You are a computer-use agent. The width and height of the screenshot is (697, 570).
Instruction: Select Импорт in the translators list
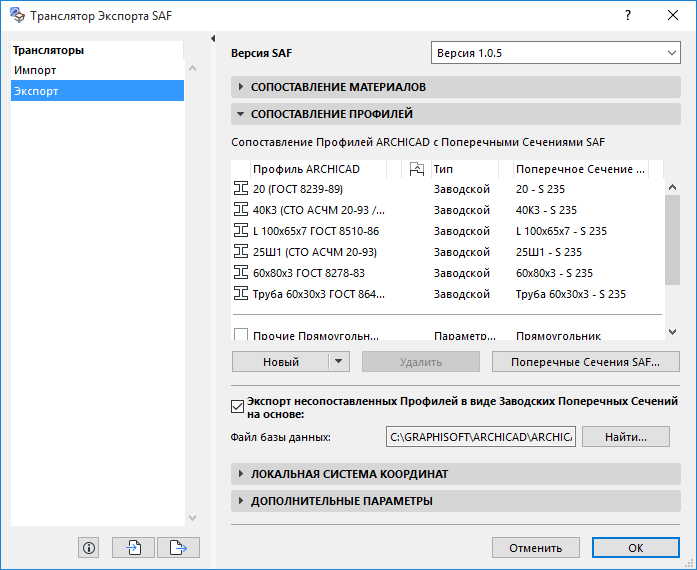pos(97,70)
